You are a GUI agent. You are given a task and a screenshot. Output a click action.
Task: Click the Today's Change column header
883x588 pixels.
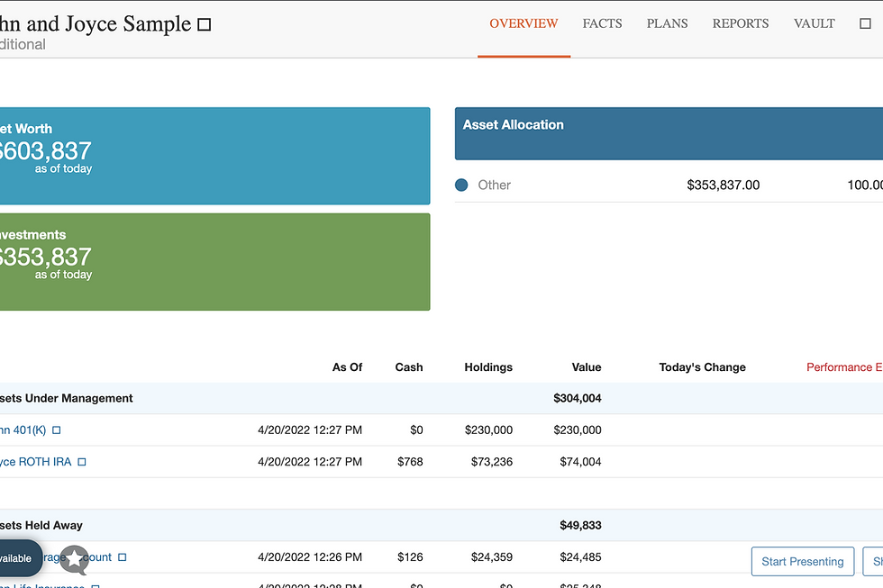(702, 367)
